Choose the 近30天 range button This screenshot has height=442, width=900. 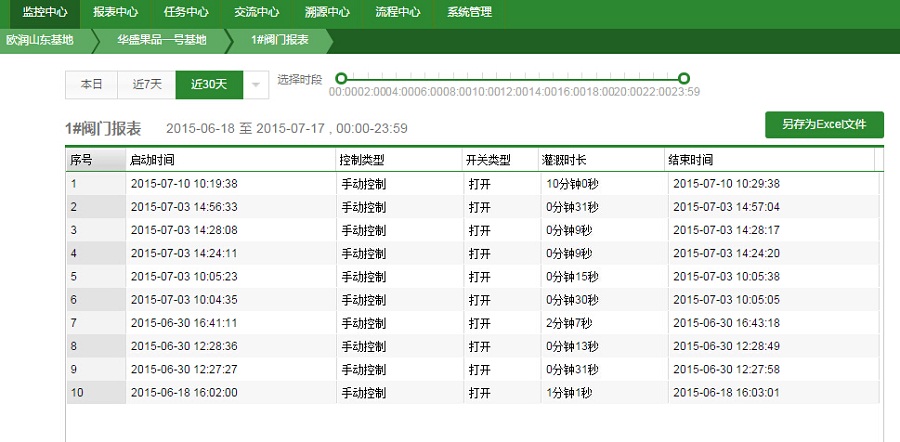pos(209,85)
